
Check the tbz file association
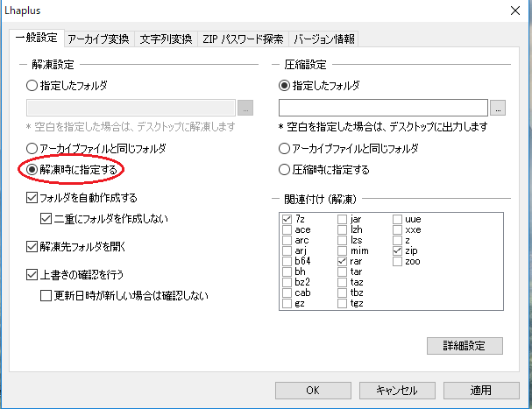[342, 293]
